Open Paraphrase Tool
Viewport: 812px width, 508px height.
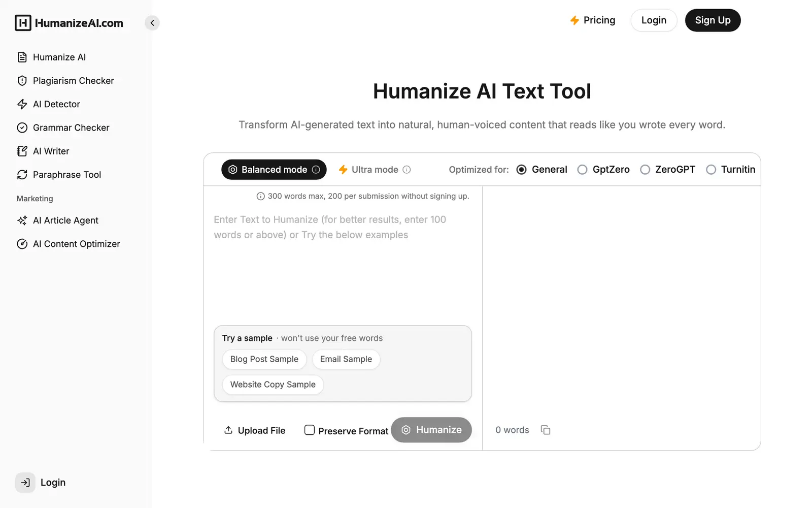pyautogui.click(x=67, y=175)
